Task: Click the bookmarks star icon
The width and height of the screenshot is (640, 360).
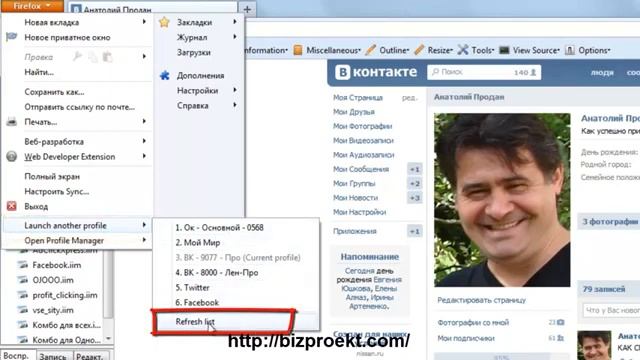Action: tap(164, 22)
